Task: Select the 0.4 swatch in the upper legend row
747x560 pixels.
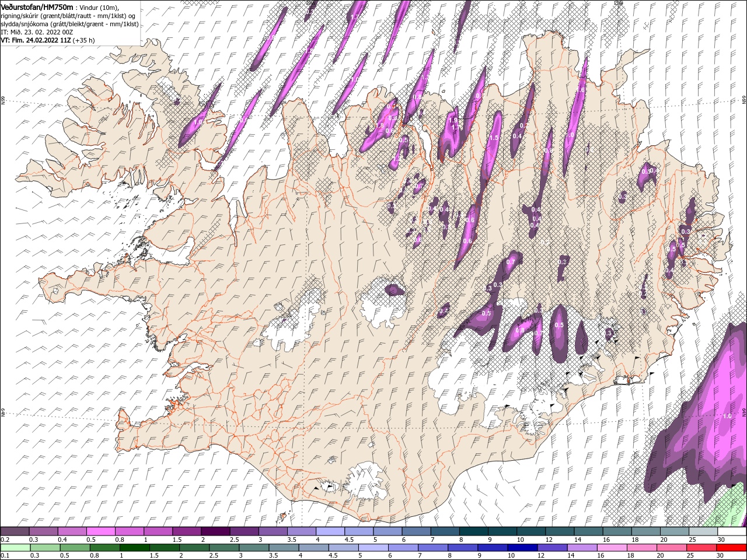Action: [x=72, y=531]
